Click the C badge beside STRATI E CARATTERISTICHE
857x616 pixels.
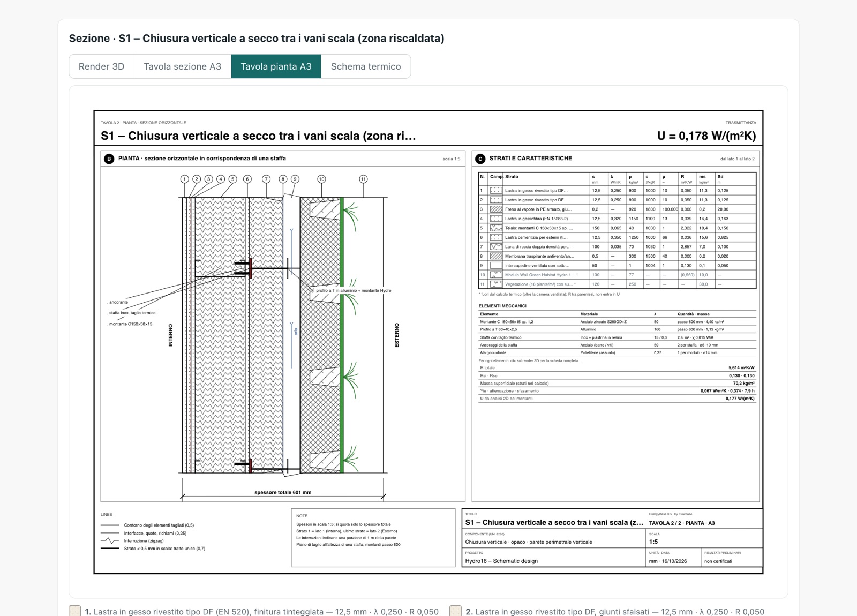point(480,159)
